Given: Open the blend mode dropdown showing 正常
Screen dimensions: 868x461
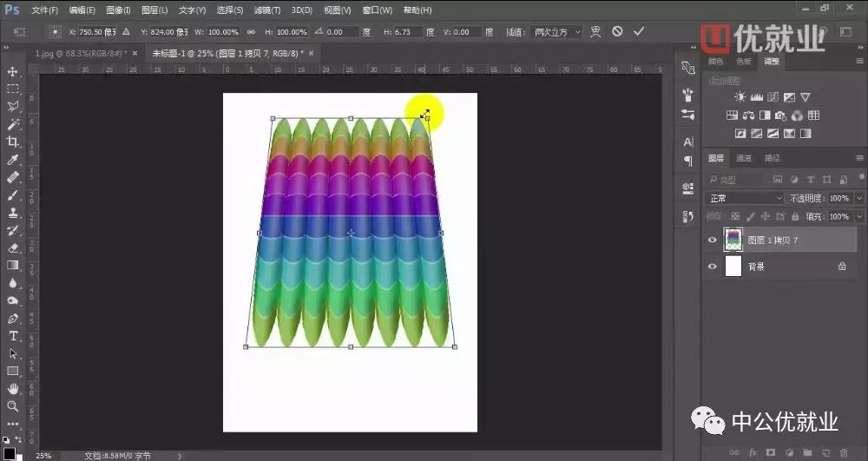Looking at the screenshot, I should [745, 199].
